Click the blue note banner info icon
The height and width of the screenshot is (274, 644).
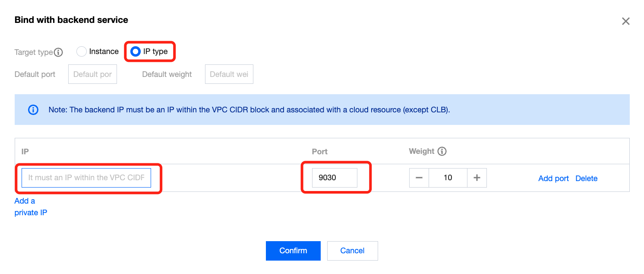tap(33, 110)
